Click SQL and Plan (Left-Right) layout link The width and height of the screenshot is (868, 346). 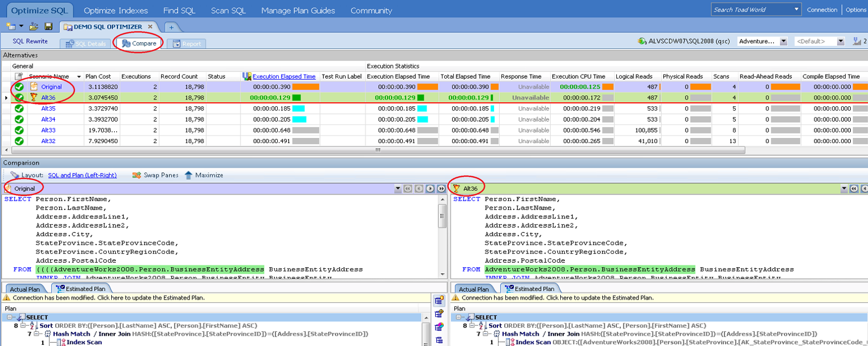point(82,175)
